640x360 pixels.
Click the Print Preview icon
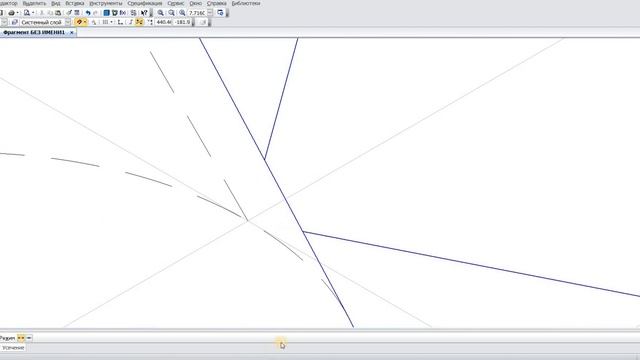point(27,13)
